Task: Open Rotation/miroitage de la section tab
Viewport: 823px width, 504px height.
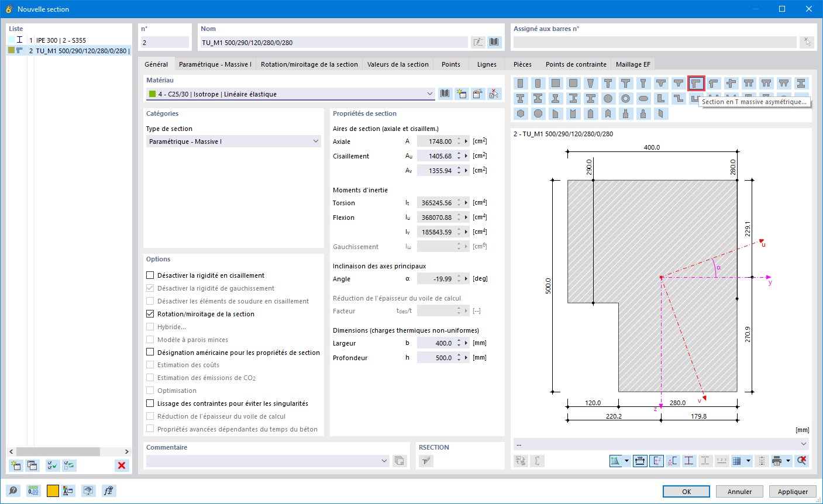Action: tap(309, 64)
